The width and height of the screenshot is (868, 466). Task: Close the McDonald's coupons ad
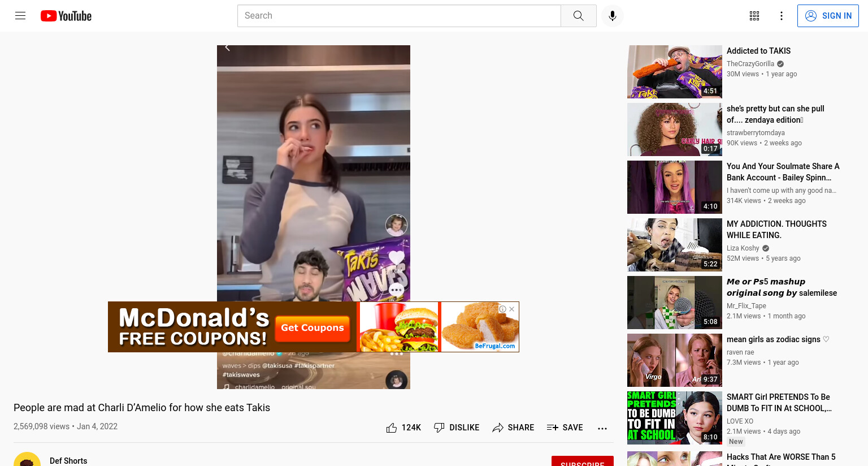click(x=511, y=309)
